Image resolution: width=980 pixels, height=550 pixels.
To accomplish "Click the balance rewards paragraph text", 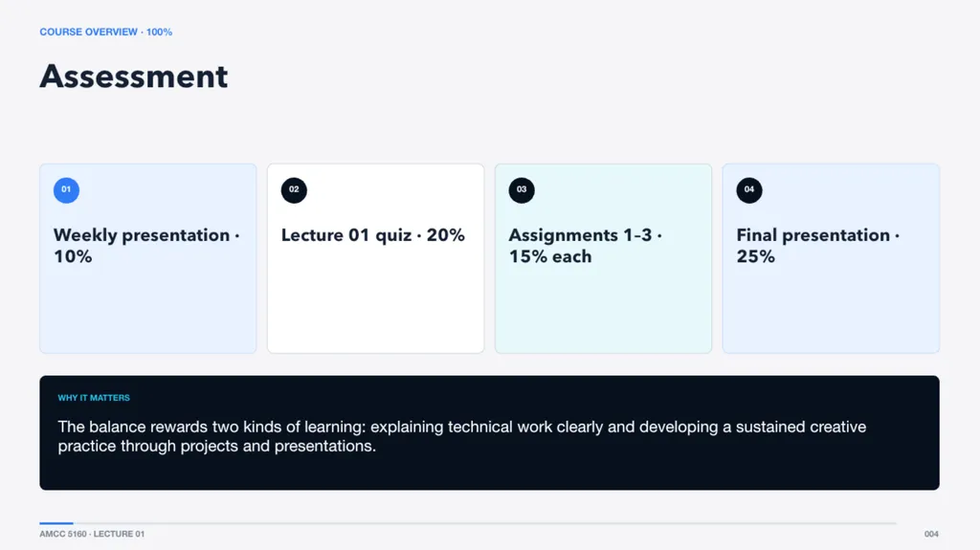I will click(x=462, y=436).
